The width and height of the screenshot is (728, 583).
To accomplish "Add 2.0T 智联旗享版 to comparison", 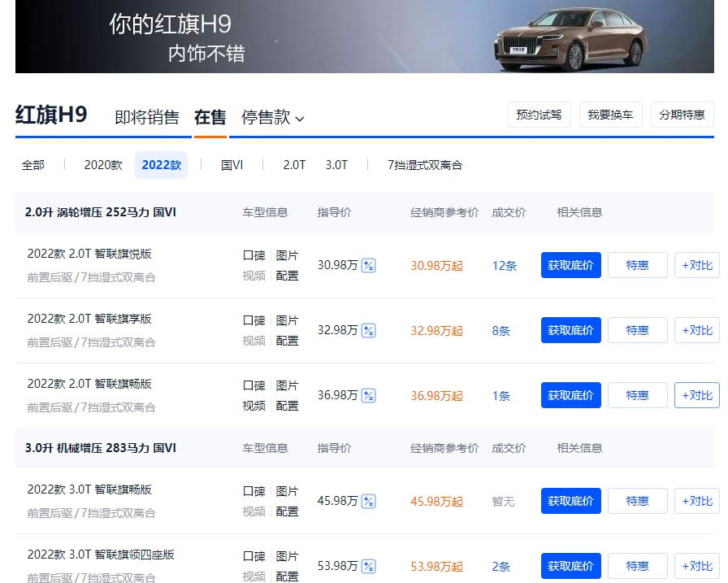I will point(697,330).
